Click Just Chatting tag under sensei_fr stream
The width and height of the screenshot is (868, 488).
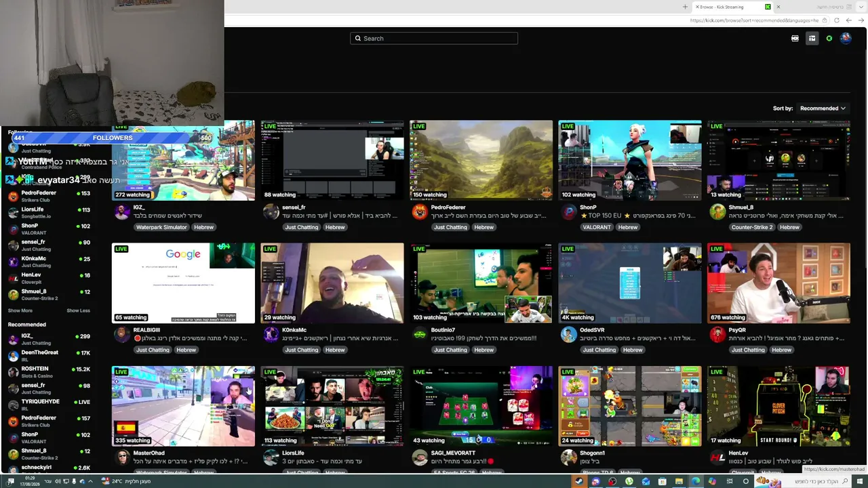point(302,227)
